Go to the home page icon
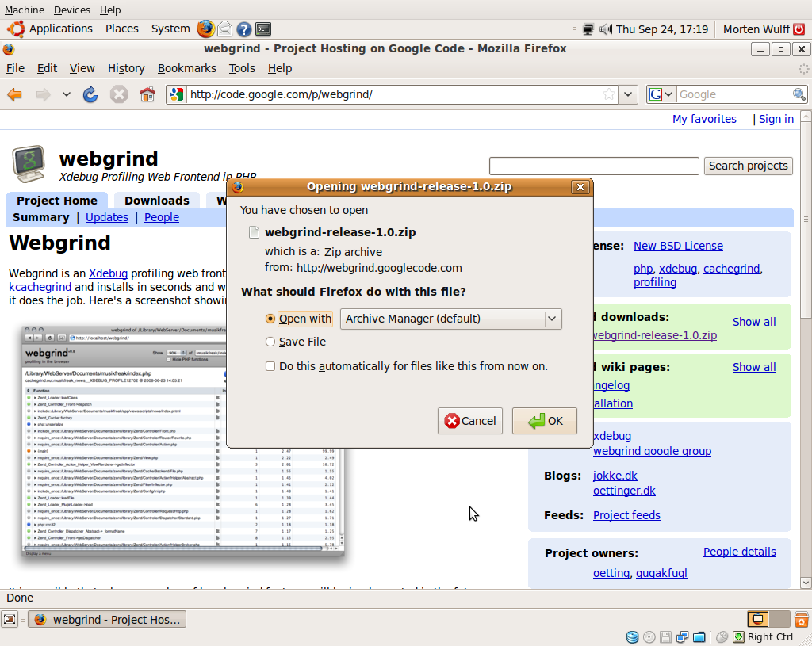The width and height of the screenshot is (812, 646). [147, 95]
